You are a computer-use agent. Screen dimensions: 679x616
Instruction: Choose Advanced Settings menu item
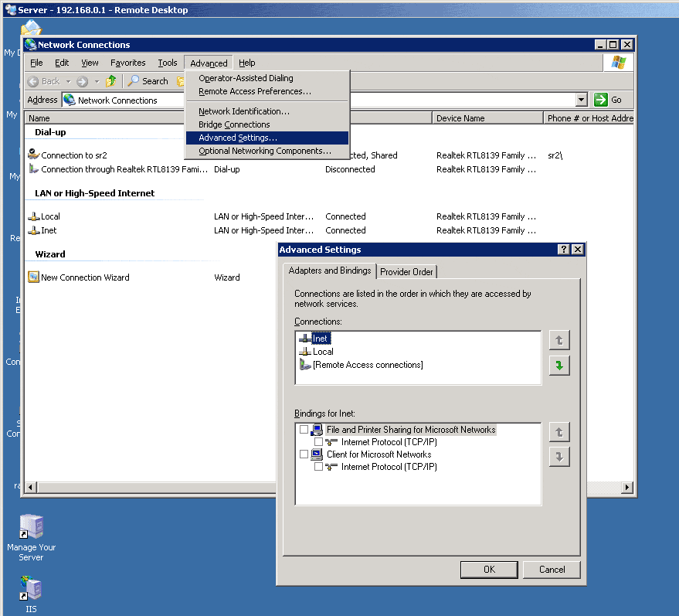[267, 138]
